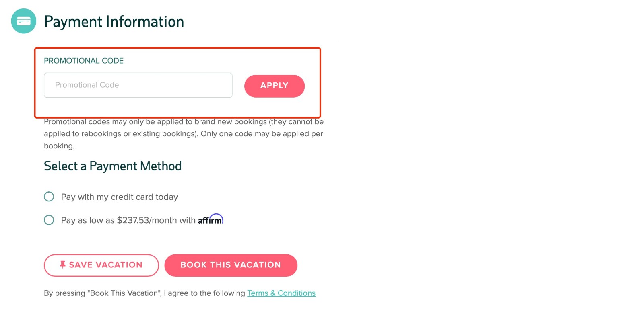Image resolution: width=644 pixels, height=322 pixels.
Task: Click the pin icon inside Save Vacation button
Action: [x=62, y=265]
